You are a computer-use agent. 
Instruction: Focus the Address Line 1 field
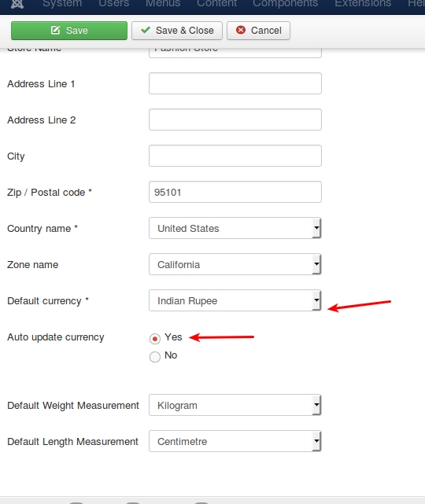click(235, 83)
